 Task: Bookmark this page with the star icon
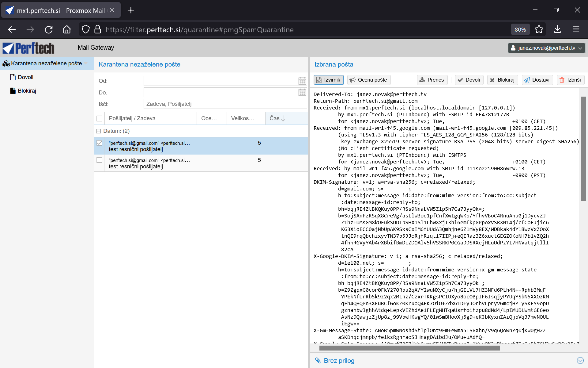[539, 29]
